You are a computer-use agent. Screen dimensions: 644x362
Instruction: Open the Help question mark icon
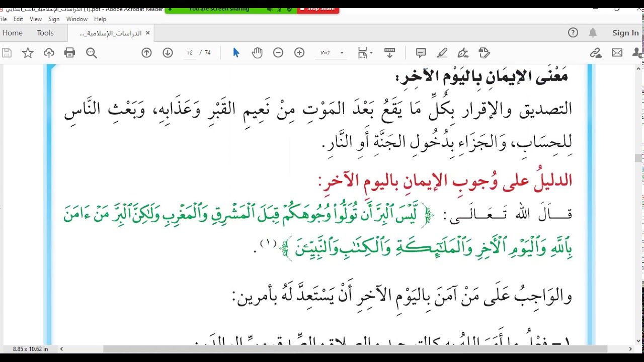tap(573, 33)
